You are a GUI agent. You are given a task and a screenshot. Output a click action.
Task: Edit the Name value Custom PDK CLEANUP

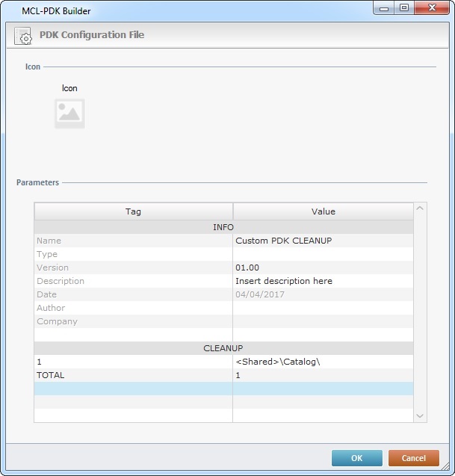coord(322,241)
